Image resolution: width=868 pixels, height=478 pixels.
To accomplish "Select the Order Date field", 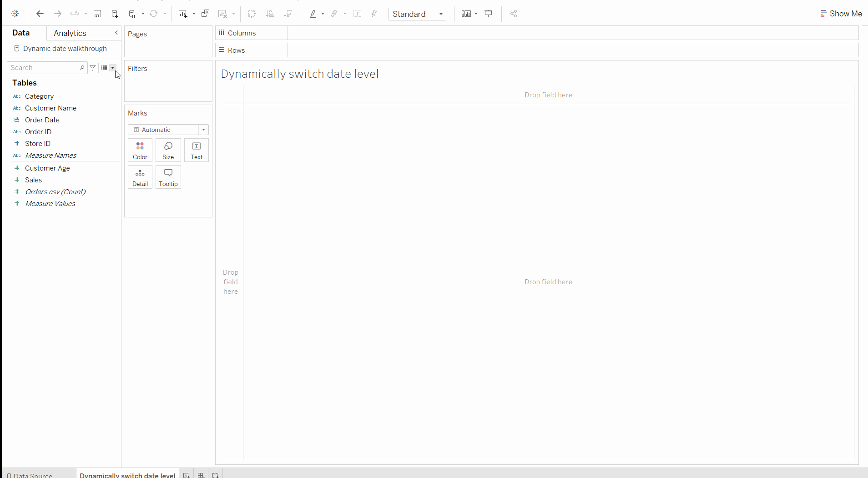I will 42,120.
